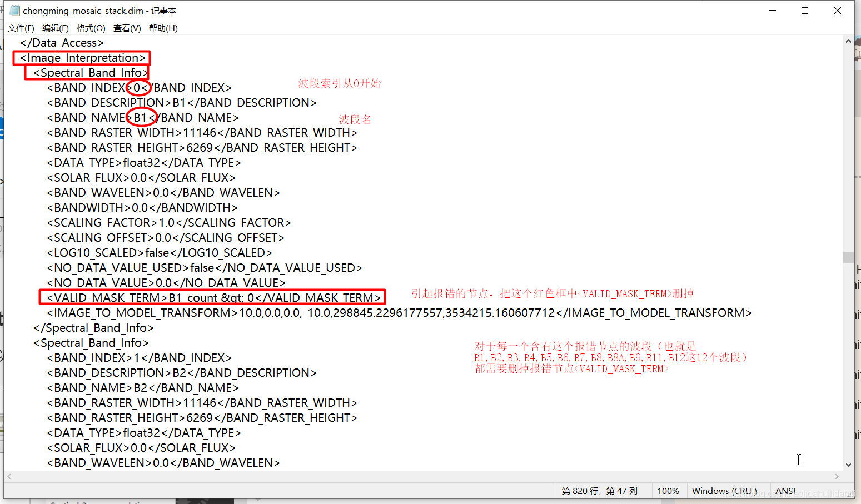Viewport: 861px width, 504px height.
Task: Click the </Data_Access> line
Action: click(x=62, y=43)
